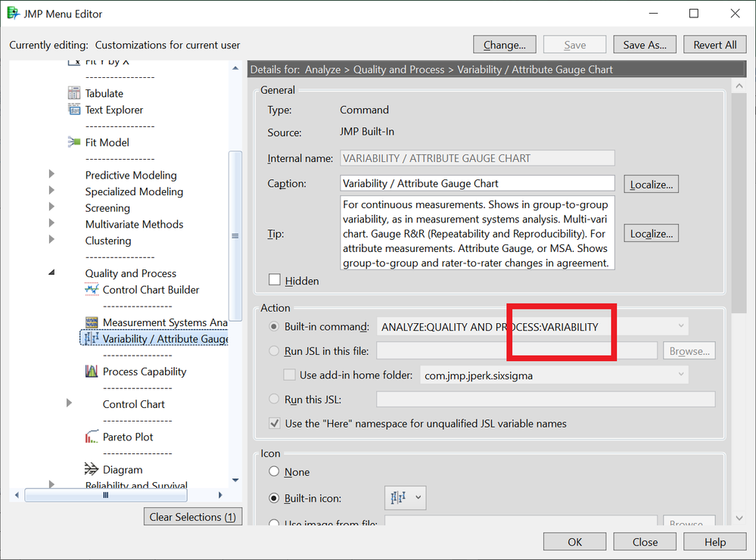Select Fit Model in the tree
Image resolution: width=756 pixels, height=560 pixels.
point(107,142)
